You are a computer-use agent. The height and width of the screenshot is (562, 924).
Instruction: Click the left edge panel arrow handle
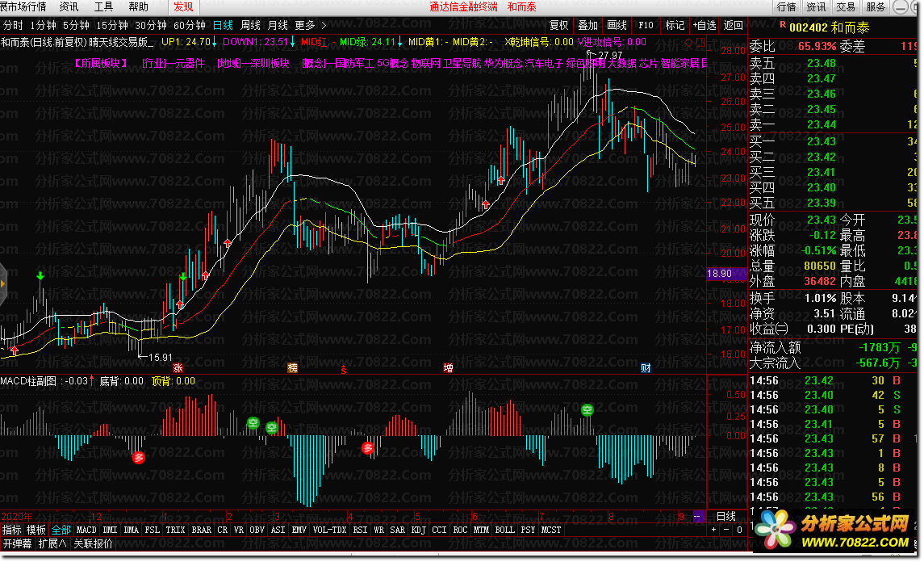click(3, 283)
